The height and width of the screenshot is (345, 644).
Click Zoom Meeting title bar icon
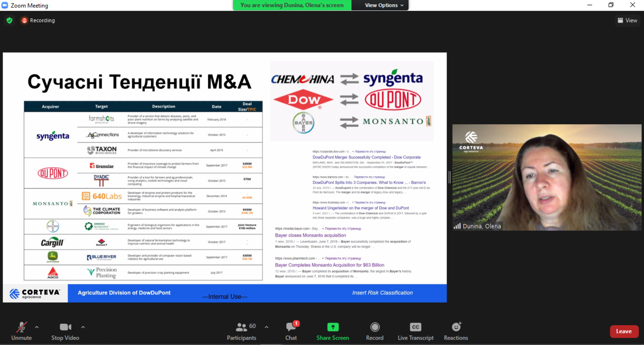click(x=5, y=5)
